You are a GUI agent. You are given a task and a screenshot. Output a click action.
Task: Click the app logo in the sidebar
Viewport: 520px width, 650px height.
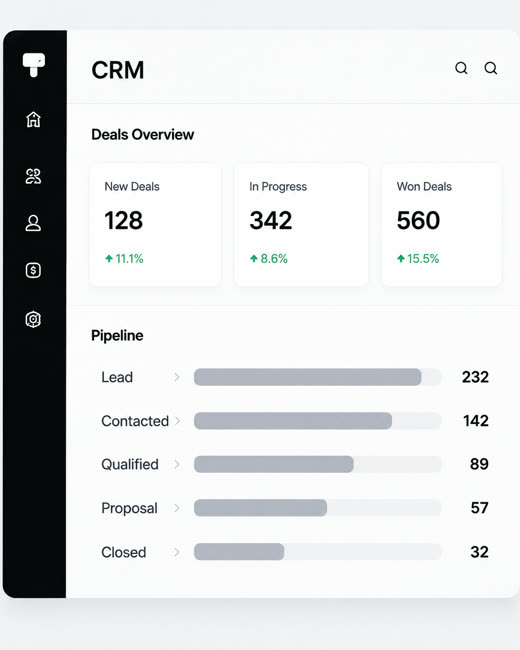34,65
